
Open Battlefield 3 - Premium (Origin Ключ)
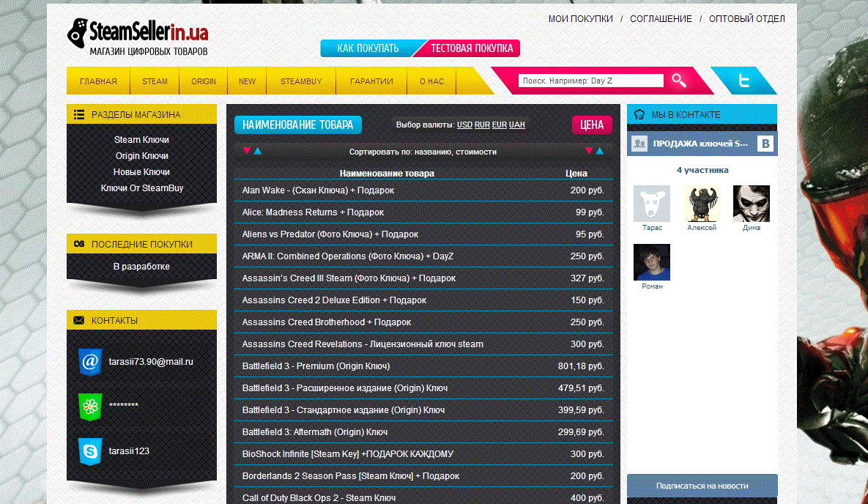click(423, 366)
